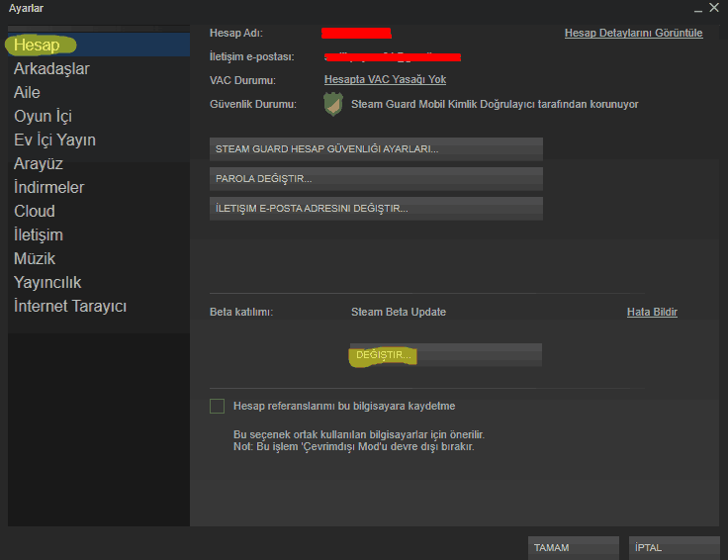
Task: Click the Hata Bildir link
Action: [x=652, y=312]
